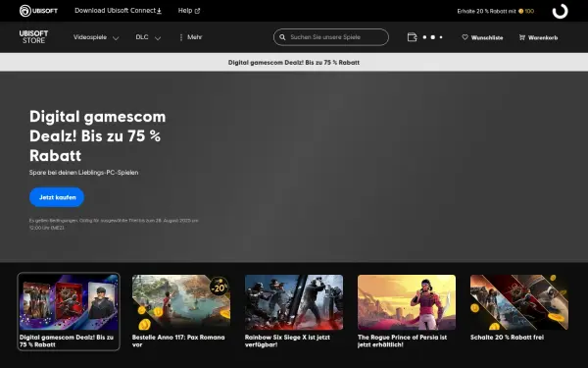Click the Spare bei deinen Lieblings-PC-Spielen subtitle

(x=83, y=173)
